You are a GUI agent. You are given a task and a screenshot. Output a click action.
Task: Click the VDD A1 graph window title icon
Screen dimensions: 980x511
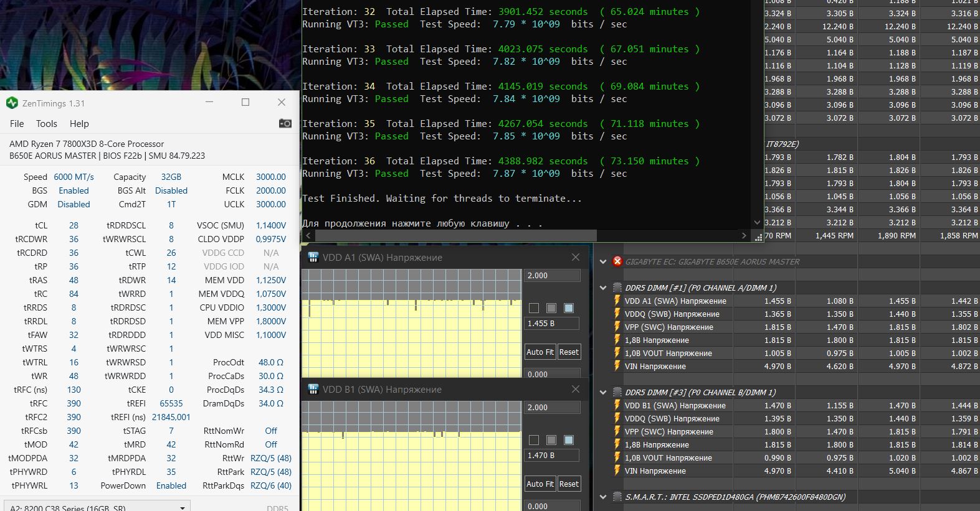click(x=313, y=257)
